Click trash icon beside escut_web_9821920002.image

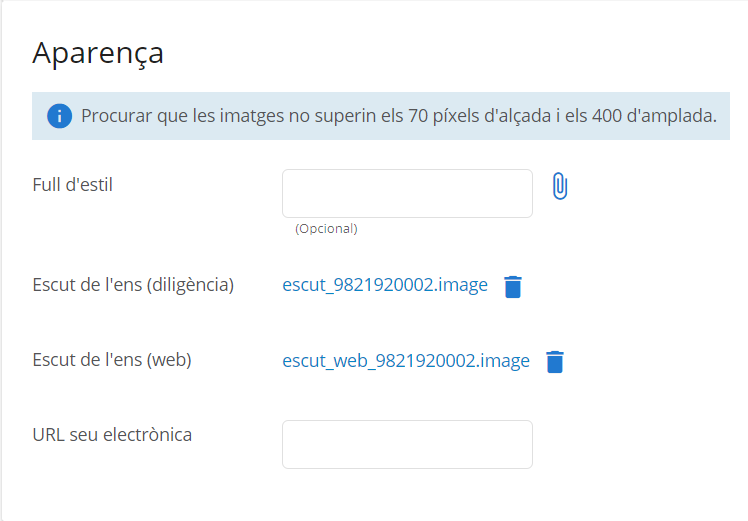[555, 362]
